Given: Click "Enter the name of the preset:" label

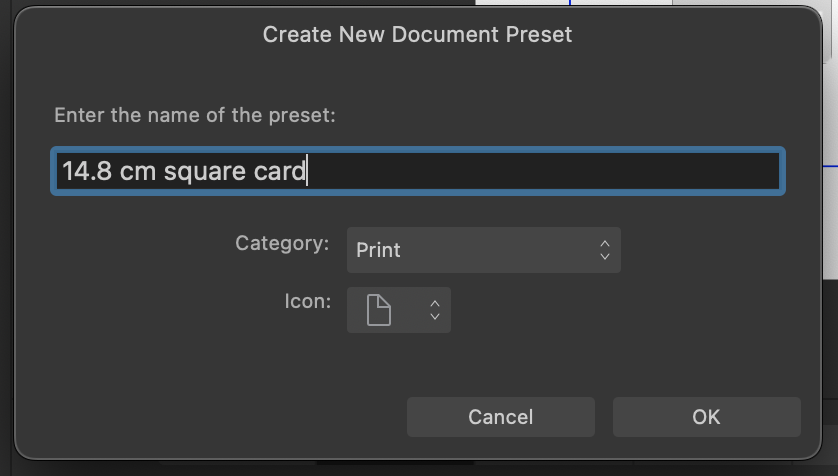Looking at the screenshot, I should 195,115.
